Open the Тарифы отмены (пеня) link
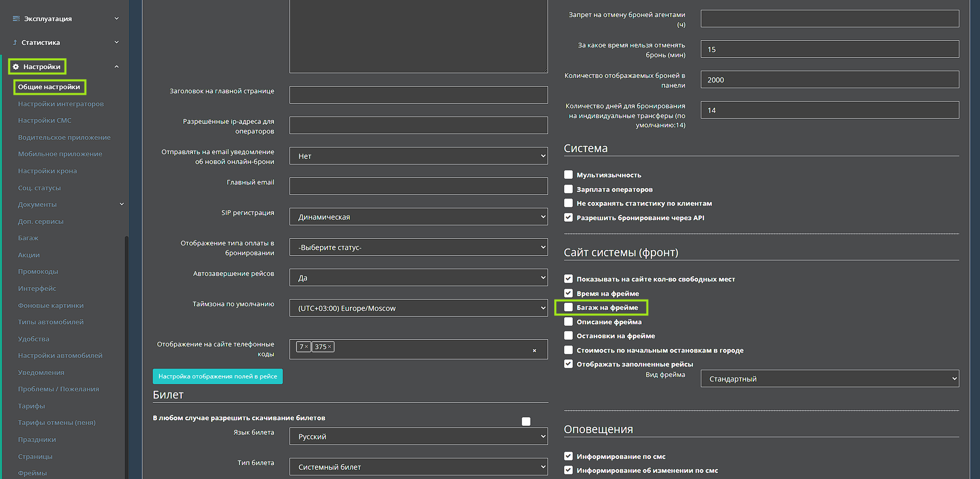Viewport: 980px width, 479px height. (x=57, y=422)
